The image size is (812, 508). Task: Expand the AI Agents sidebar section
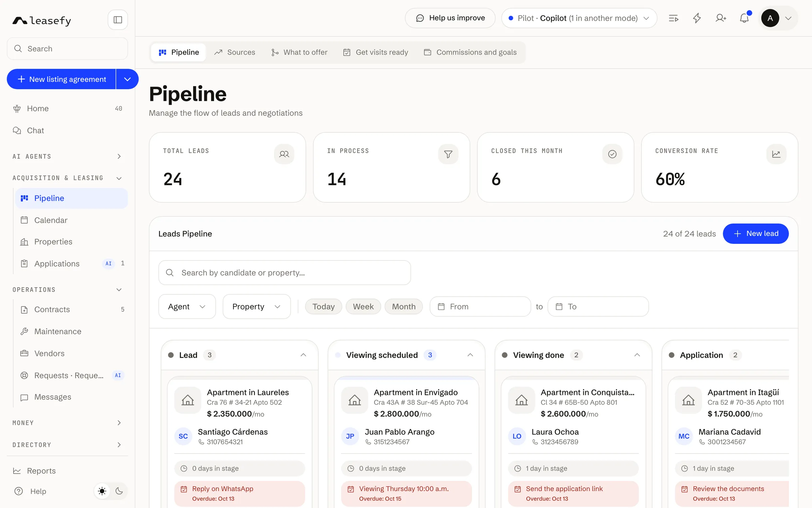119,156
